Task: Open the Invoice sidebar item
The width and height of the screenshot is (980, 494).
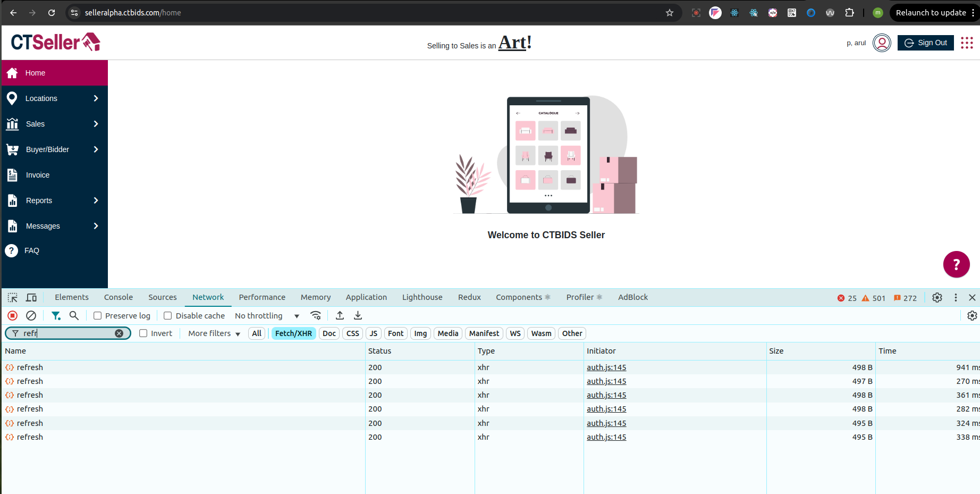Action: click(x=38, y=175)
